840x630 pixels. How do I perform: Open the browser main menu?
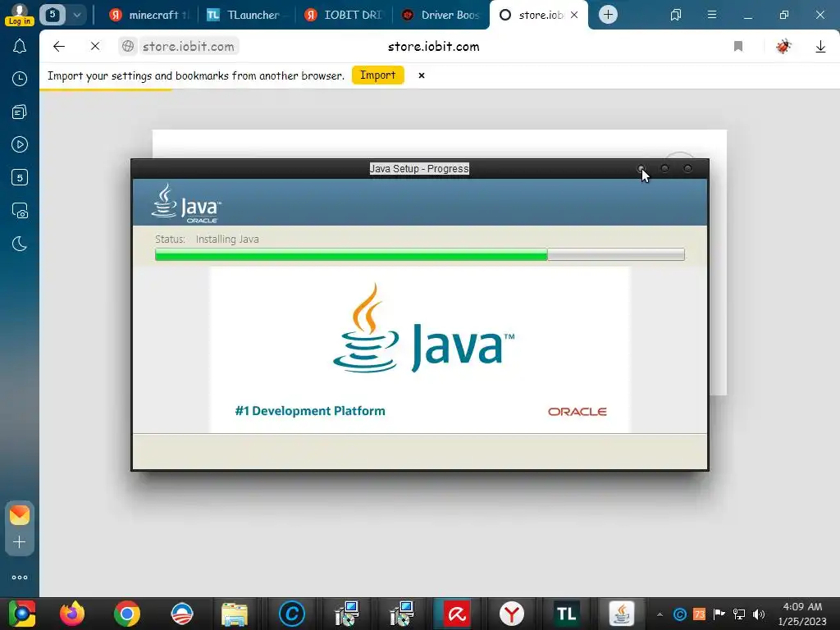pos(712,15)
